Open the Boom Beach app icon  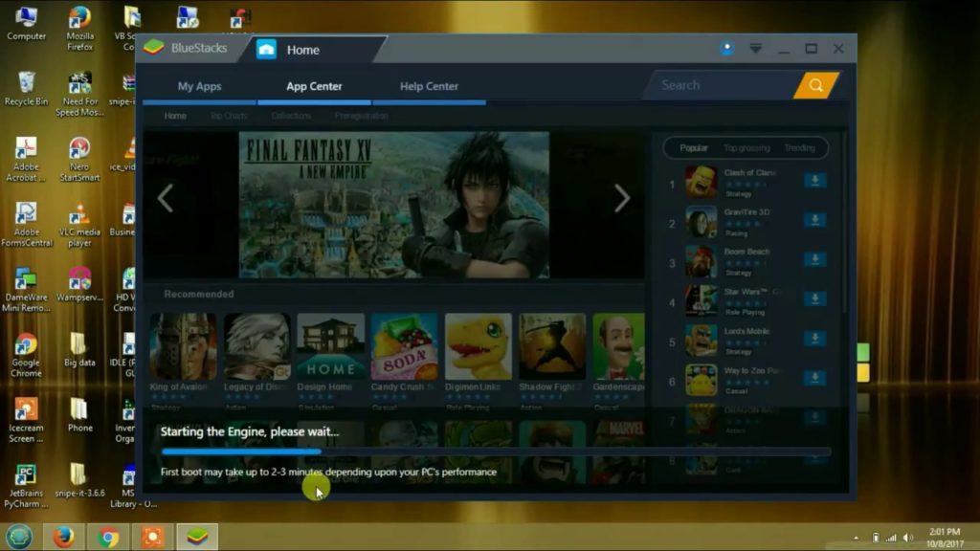[702, 261]
